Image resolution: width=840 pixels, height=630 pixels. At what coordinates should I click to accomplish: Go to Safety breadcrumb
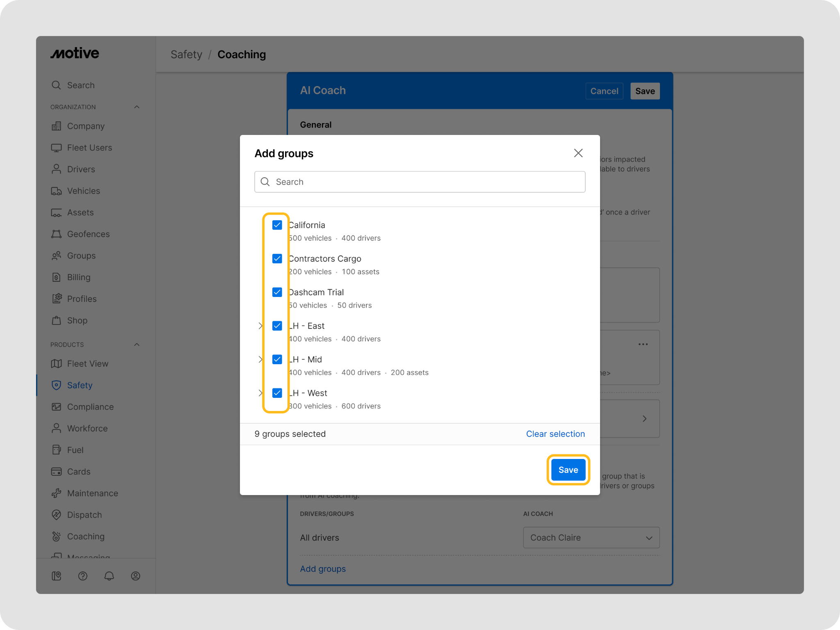[x=186, y=55]
